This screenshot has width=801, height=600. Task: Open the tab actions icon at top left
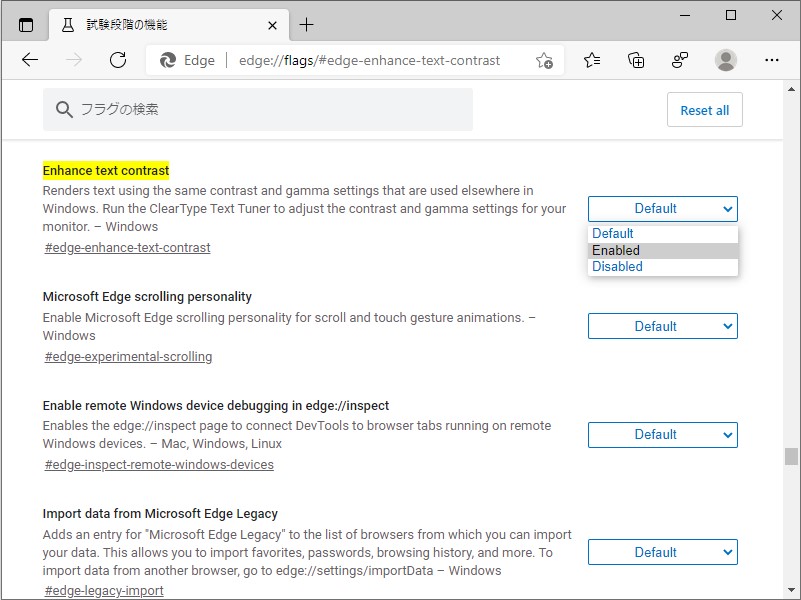pos(27,23)
